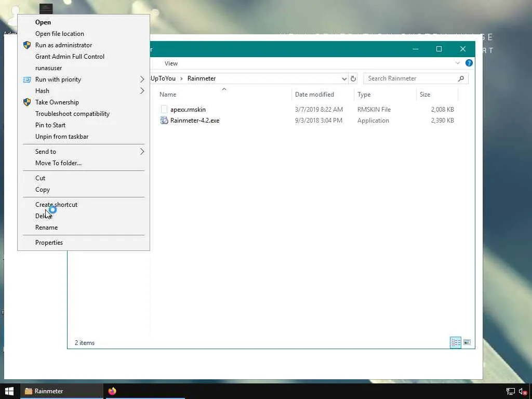Click the UpToYou breadcrumb
Viewport: 532px width, 399px height.
tap(163, 78)
